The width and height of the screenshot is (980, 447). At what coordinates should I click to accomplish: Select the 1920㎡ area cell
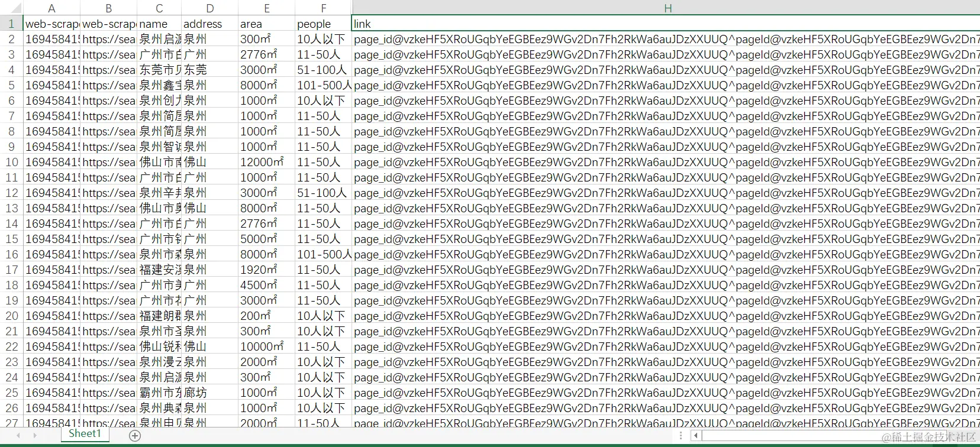(267, 270)
